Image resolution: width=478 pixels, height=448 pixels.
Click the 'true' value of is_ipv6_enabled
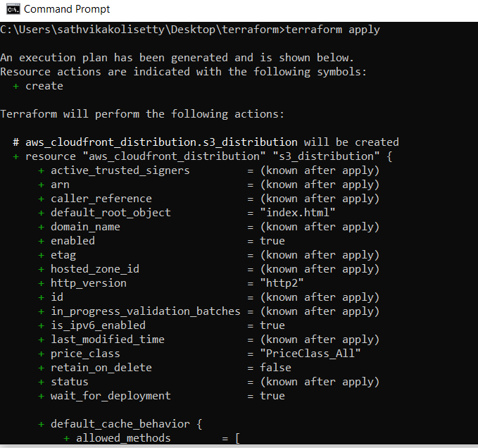(272, 325)
